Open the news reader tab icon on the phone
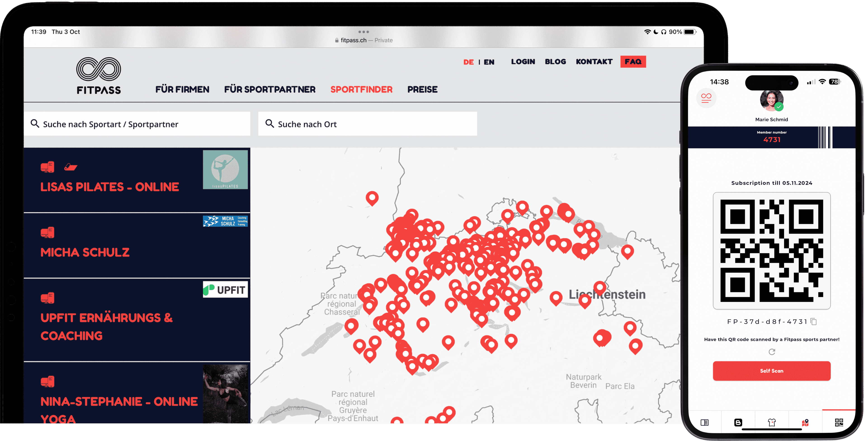868x441 pixels. 705,422
